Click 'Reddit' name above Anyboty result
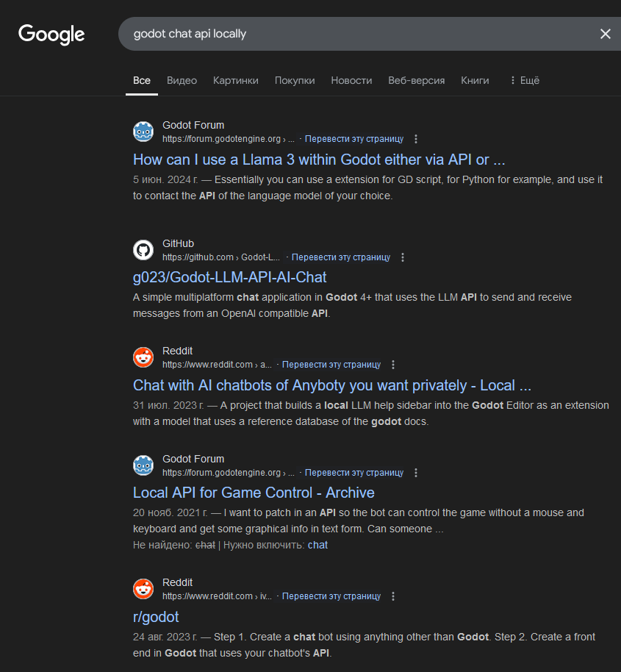 pos(177,351)
